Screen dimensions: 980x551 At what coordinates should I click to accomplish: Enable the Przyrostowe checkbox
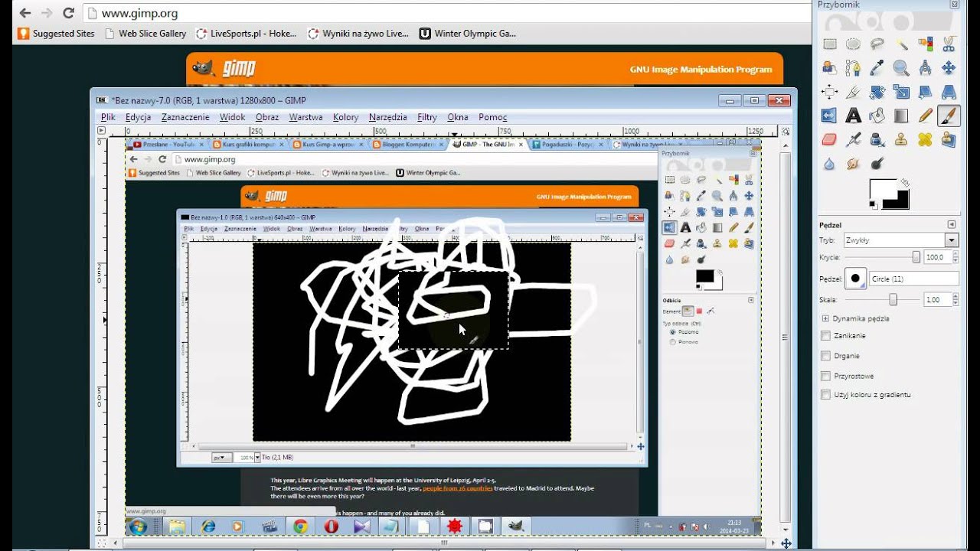[825, 376]
